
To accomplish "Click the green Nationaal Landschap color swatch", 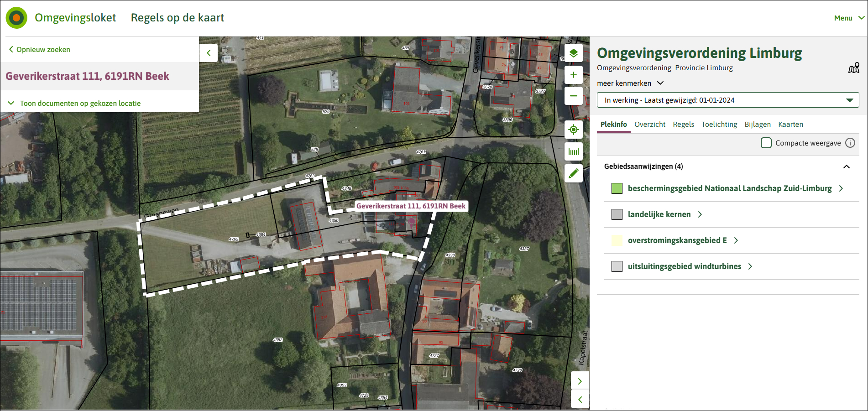I will click(x=617, y=188).
